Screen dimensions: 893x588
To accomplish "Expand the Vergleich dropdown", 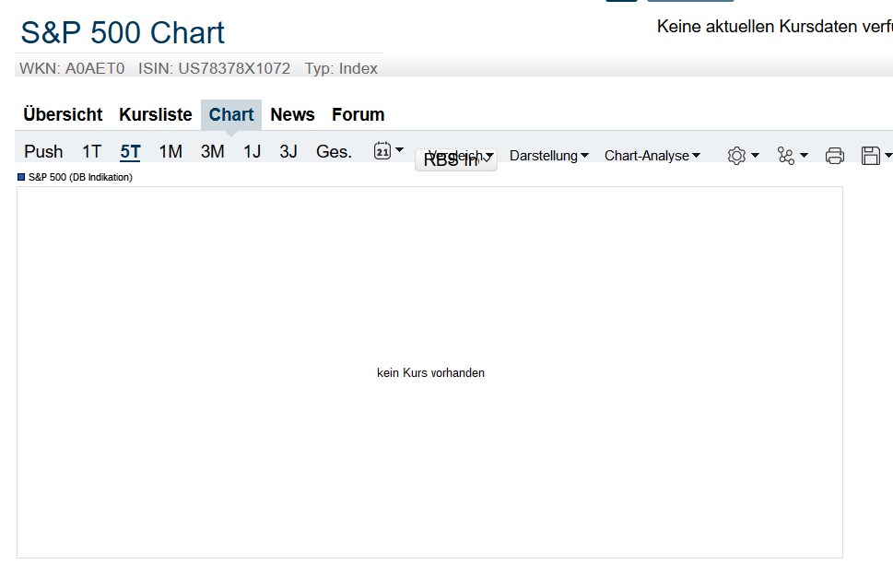I will [461, 156].
